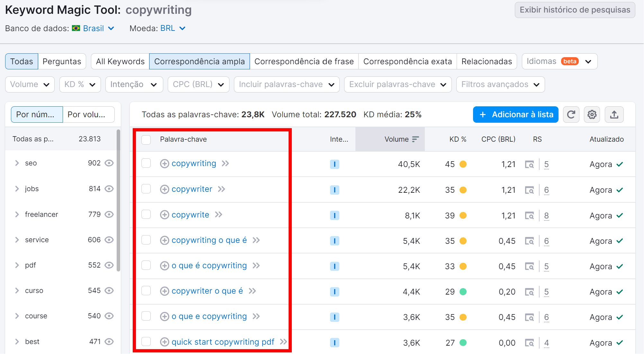Check the copywrite keyword checkbox

tap(146, 214)
